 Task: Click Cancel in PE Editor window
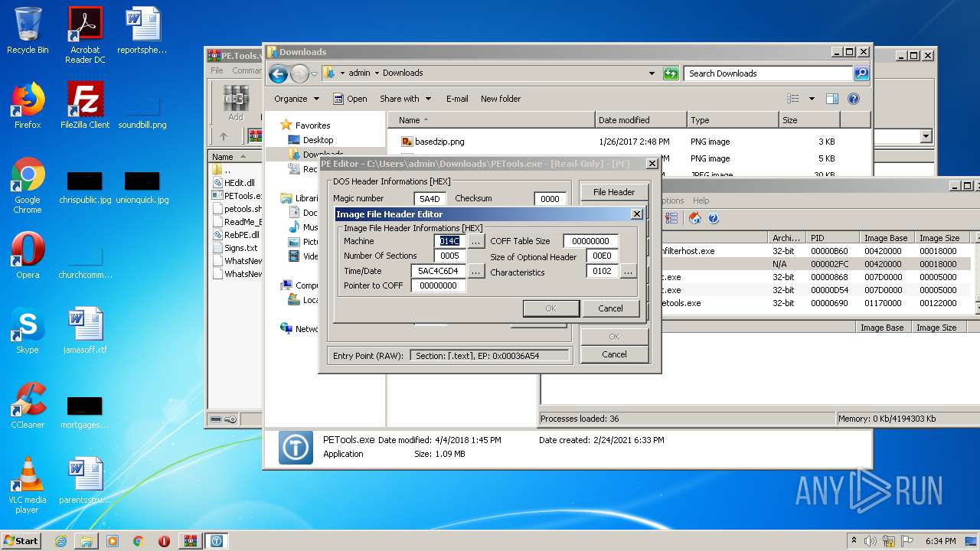[x=614, y=354]
